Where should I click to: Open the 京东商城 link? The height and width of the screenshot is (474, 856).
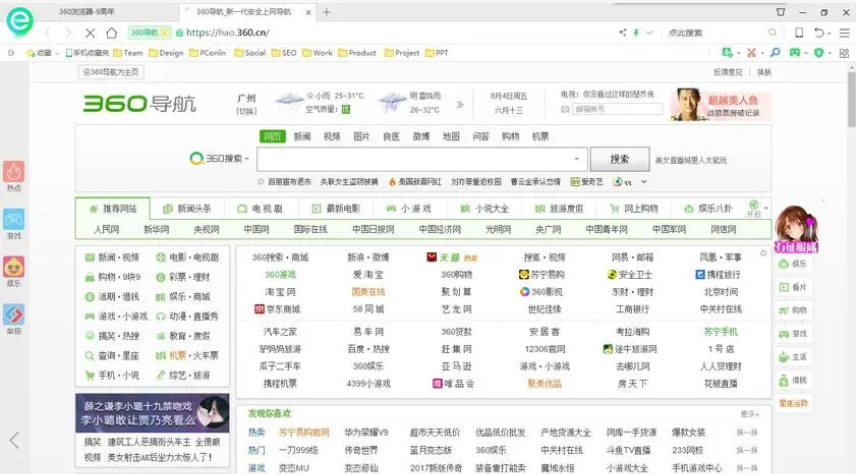tap(277, 309)
